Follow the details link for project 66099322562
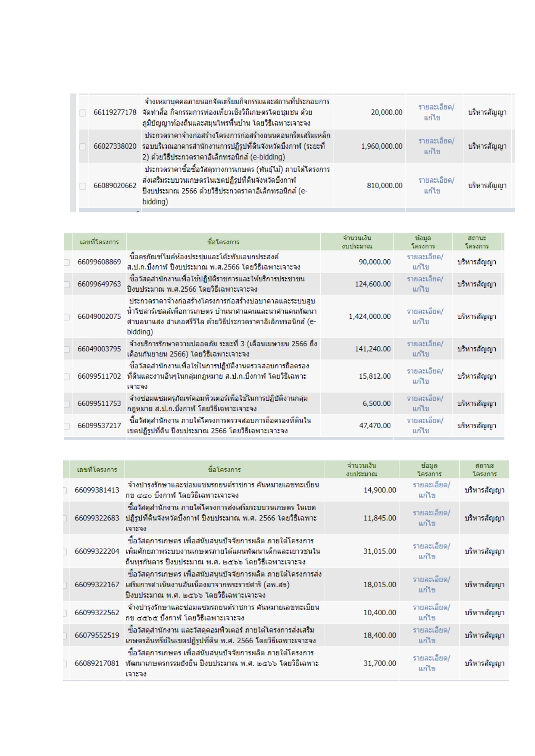 pyautogui.click(x=431, y=613)
